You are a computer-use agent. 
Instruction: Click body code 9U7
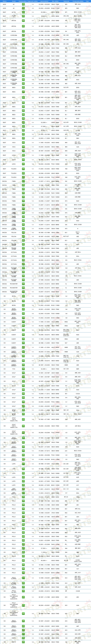click(x=66, y=343)
